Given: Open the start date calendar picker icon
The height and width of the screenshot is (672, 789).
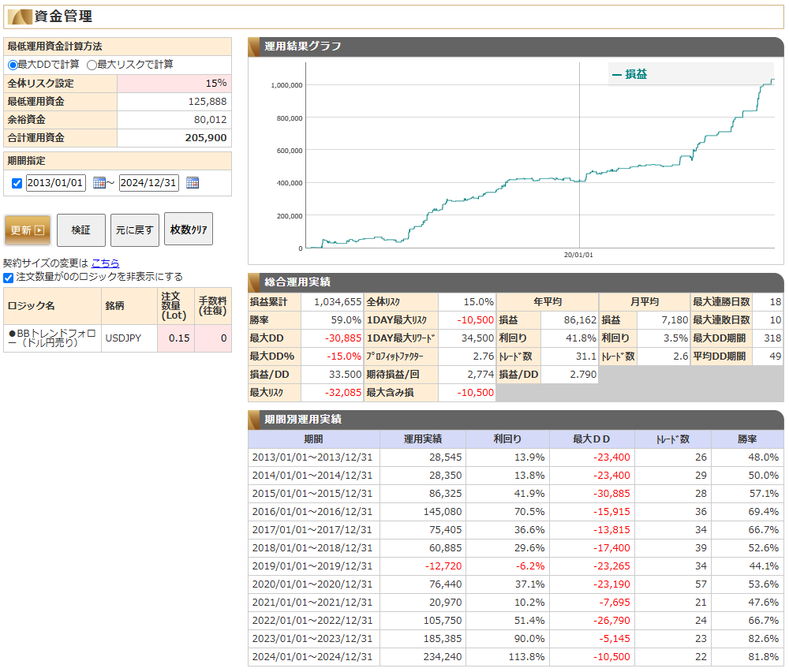Looking at the screenshot, I should tap(99, 182).
